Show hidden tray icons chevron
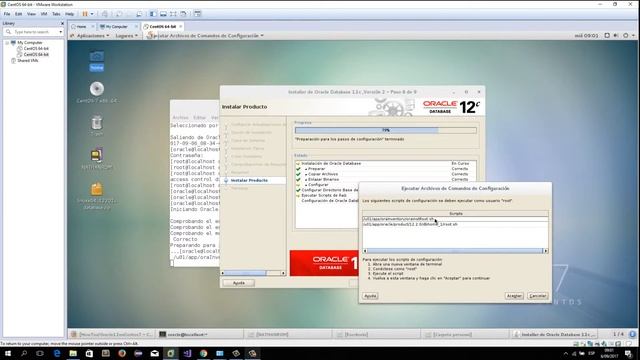The image size is (640, 360). (566, 353)
